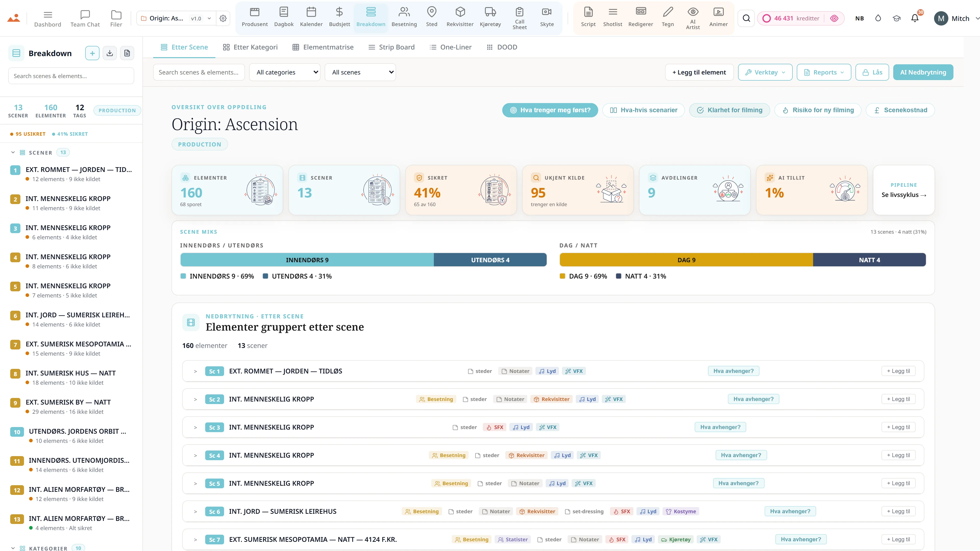Open Script tool
Image resolution: width=980 pixels, height=551 pixels.
[588, 18]
